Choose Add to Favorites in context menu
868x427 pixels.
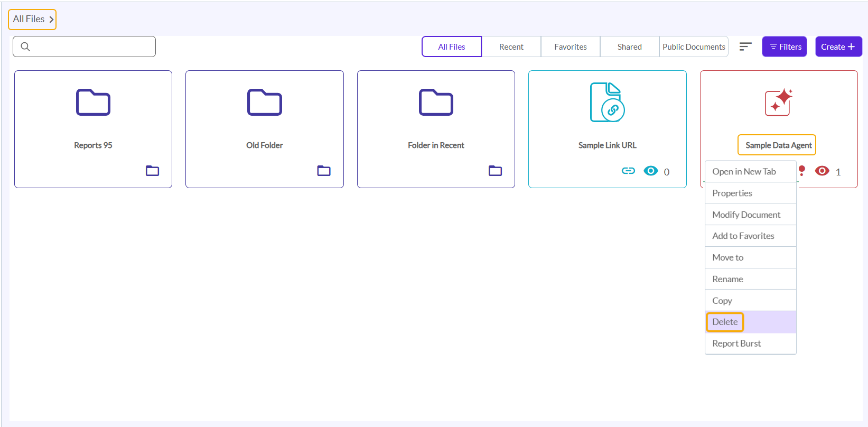point(743,236)
